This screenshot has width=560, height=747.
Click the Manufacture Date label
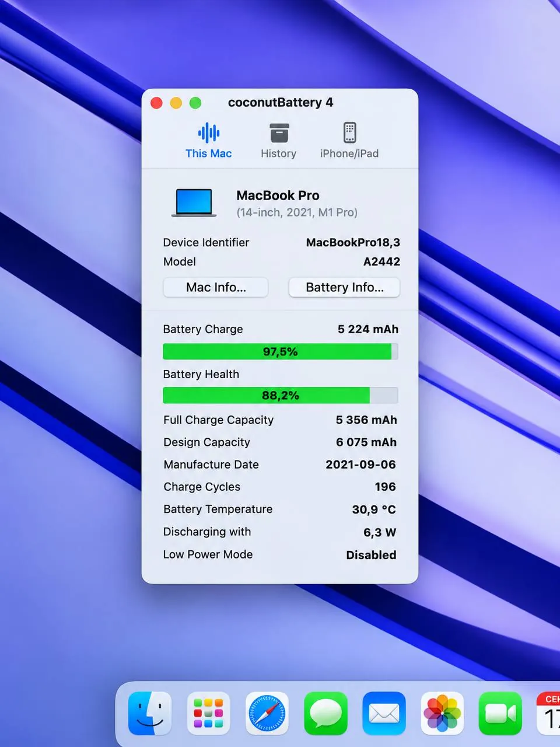pyautogui.click(x=211, y=465)
